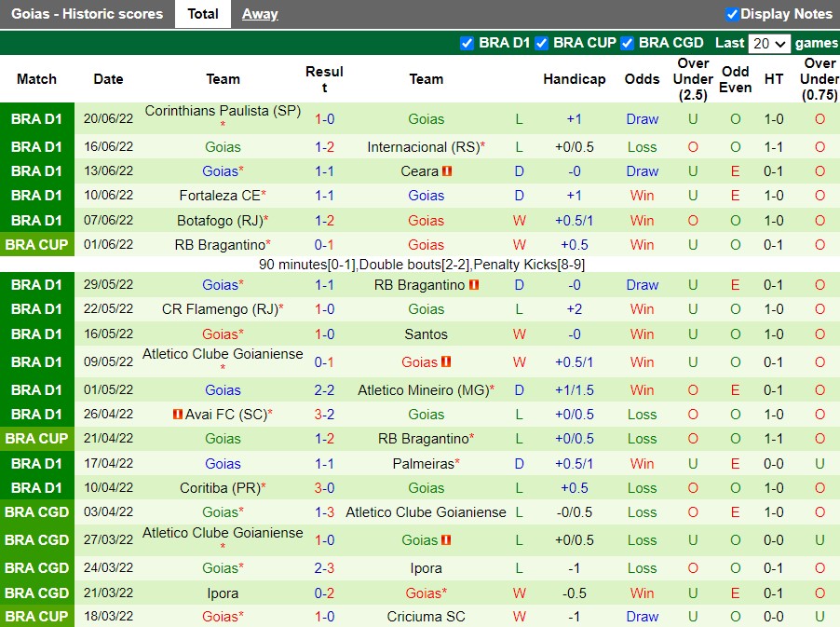This screenshot has width=840, height=627.
Task: Switch to the Away tab
Action: [x=260, y=14]
